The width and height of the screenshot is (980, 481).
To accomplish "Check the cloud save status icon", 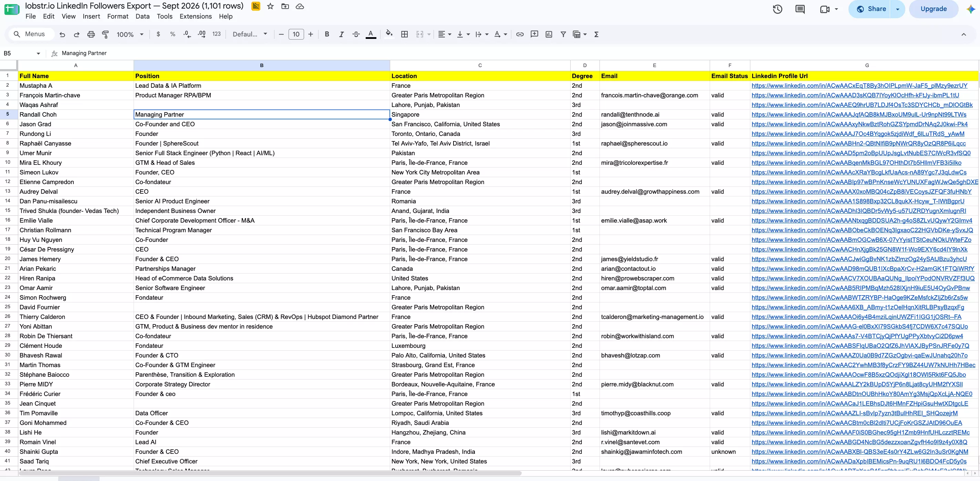I will point(300,7).
